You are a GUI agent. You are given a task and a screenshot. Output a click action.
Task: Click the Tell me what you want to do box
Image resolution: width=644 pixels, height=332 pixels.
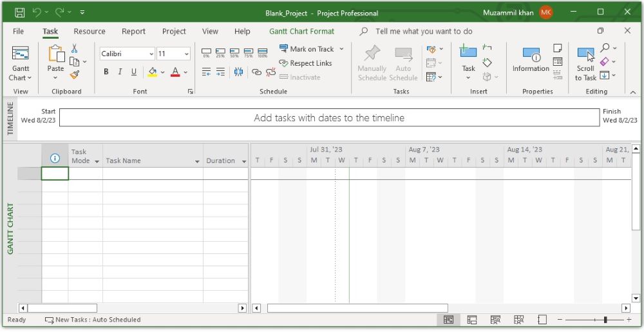(424, 31)
